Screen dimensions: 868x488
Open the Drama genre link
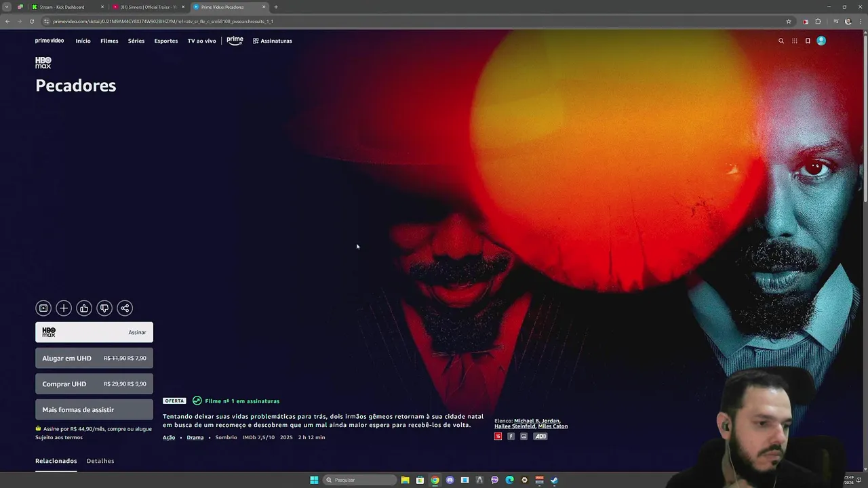[x=195, y=437]
